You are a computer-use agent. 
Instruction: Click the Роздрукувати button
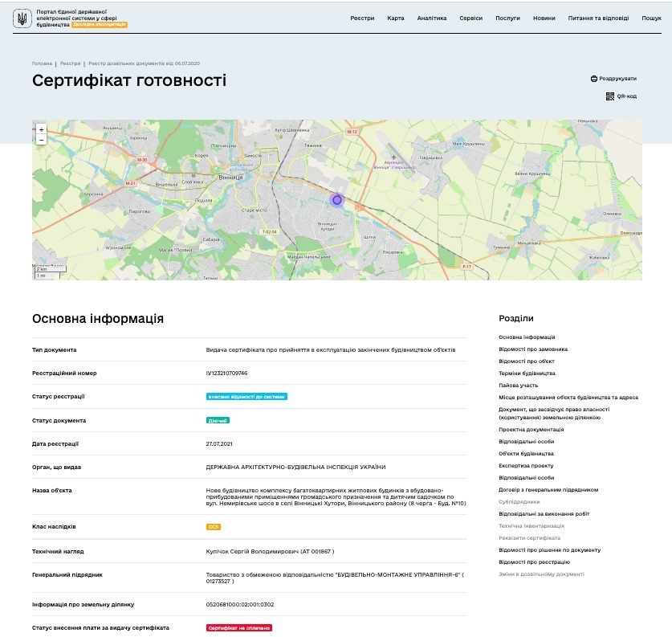tap(613, 79)
